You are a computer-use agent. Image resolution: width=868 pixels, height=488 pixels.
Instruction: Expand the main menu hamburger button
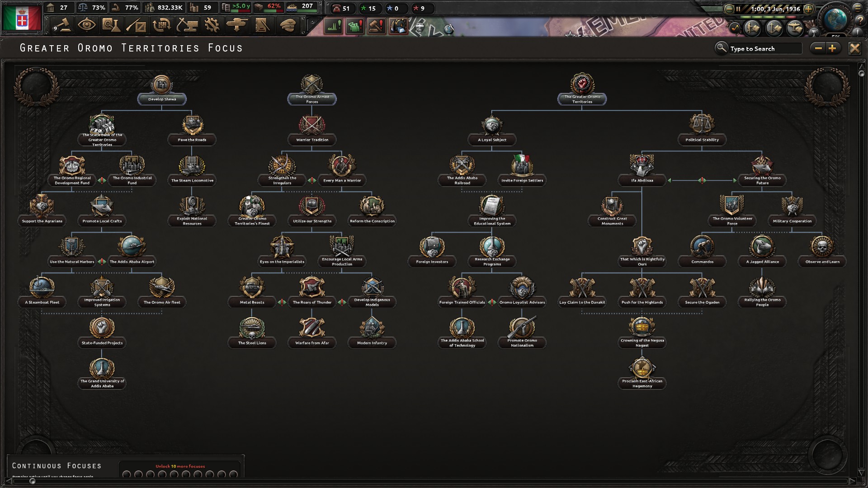[858, 8]
